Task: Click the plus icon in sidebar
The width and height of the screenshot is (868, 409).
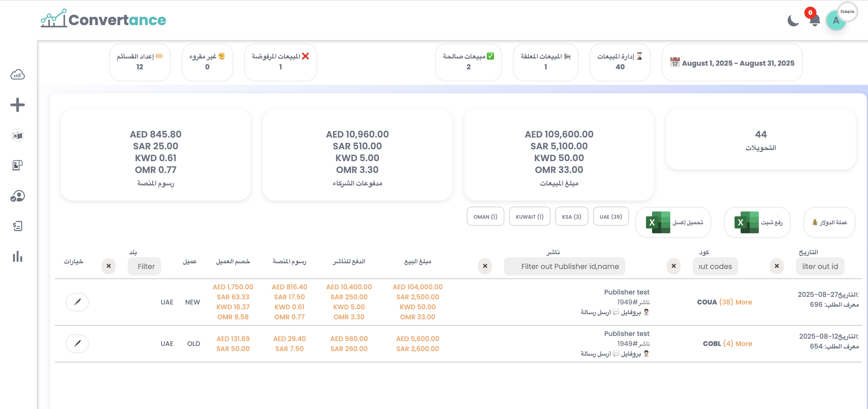Action: (x=18, y=105)
